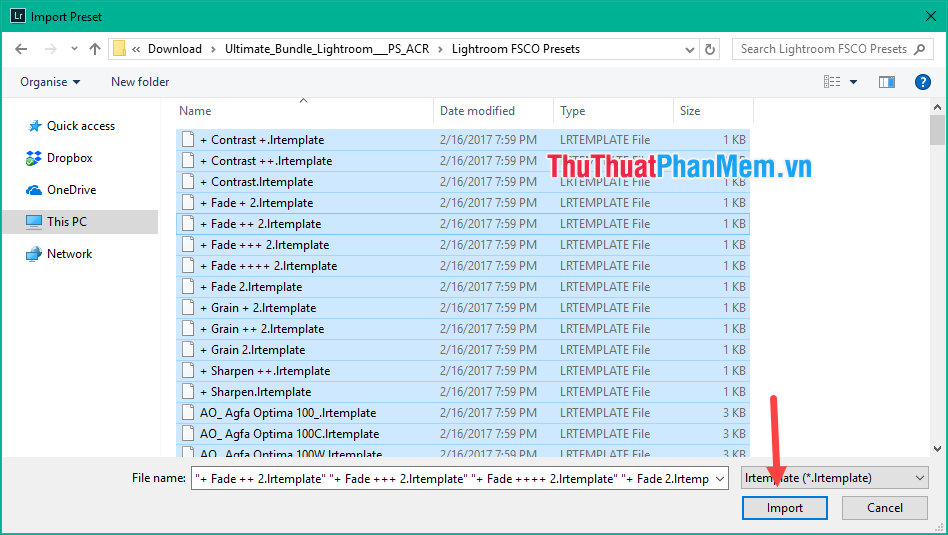Expand the File name dropdown arrow

[720, 479]
